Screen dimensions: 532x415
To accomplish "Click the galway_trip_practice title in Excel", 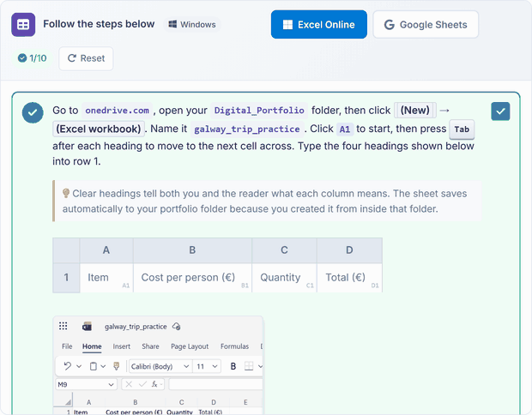I will point(136,327).
